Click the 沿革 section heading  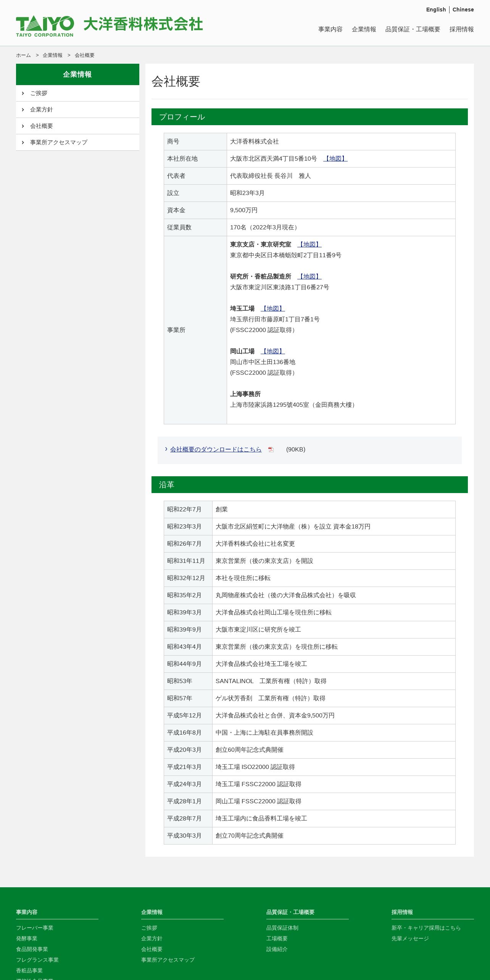[309, 485]
